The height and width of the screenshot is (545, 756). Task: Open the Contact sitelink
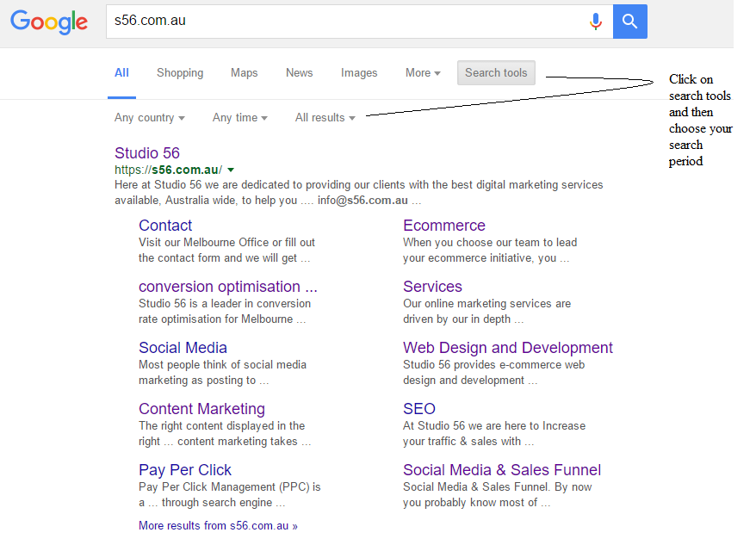[x=165, y=226]
